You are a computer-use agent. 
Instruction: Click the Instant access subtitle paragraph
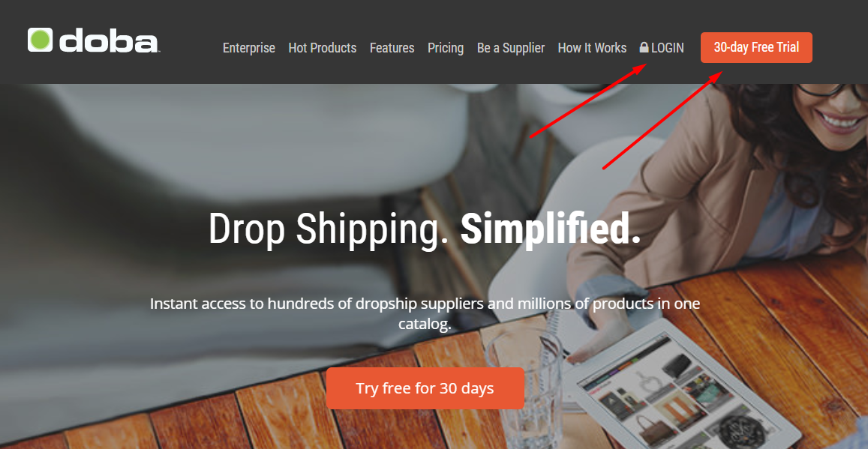(425, 313)
